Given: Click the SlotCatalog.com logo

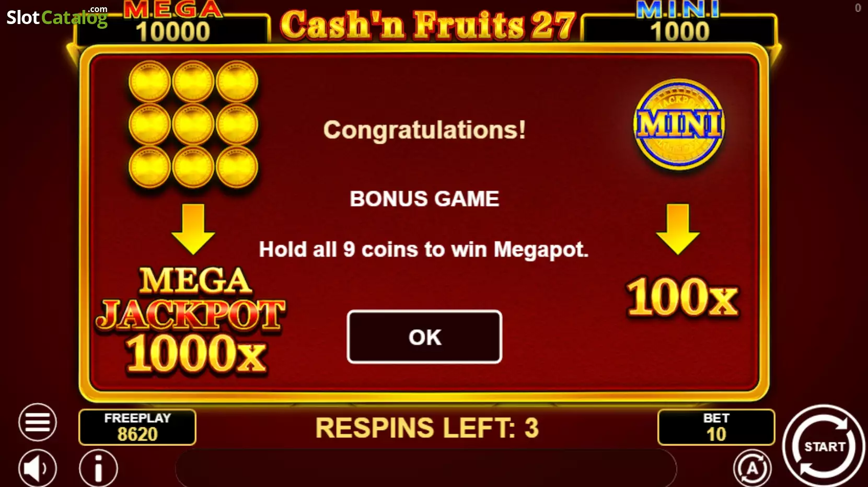Looking at the screenshot, I should [x=56, y=17].
